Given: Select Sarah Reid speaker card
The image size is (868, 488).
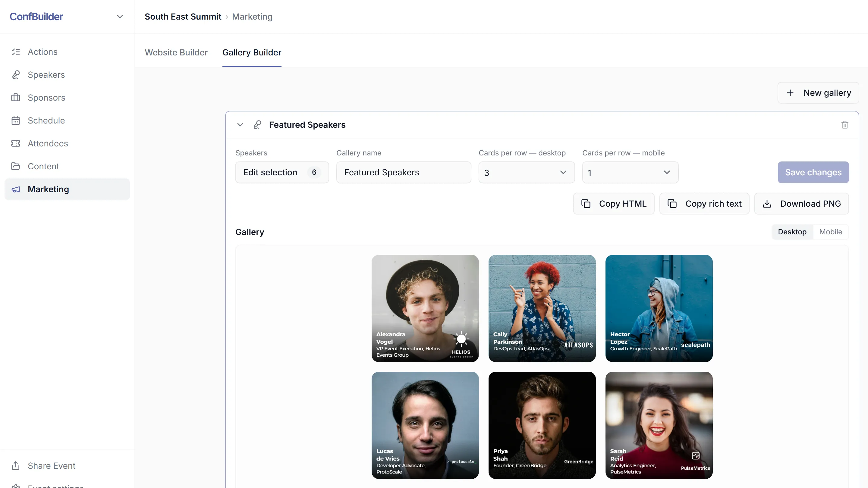Looking at the screenshot, I should click(659, 425).
